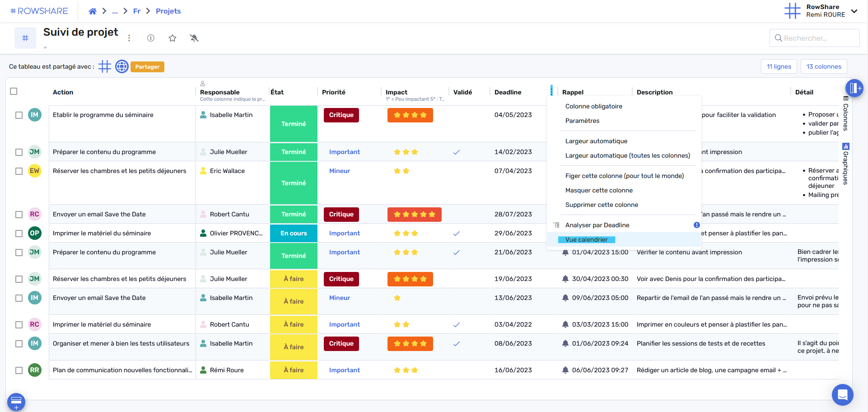The image size is (868, 412).
Task: Check the Eric Wallace row checkbox
Action: point(19,171)
